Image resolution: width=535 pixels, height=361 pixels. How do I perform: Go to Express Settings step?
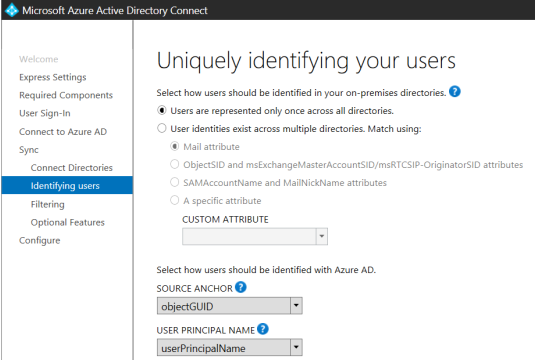point(53,77)
